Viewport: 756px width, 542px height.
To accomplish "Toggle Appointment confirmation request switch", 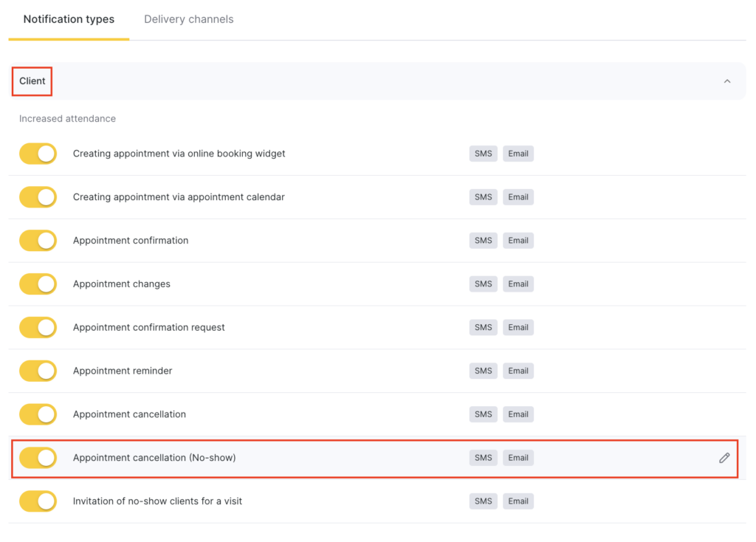I will tap(38, 327).
